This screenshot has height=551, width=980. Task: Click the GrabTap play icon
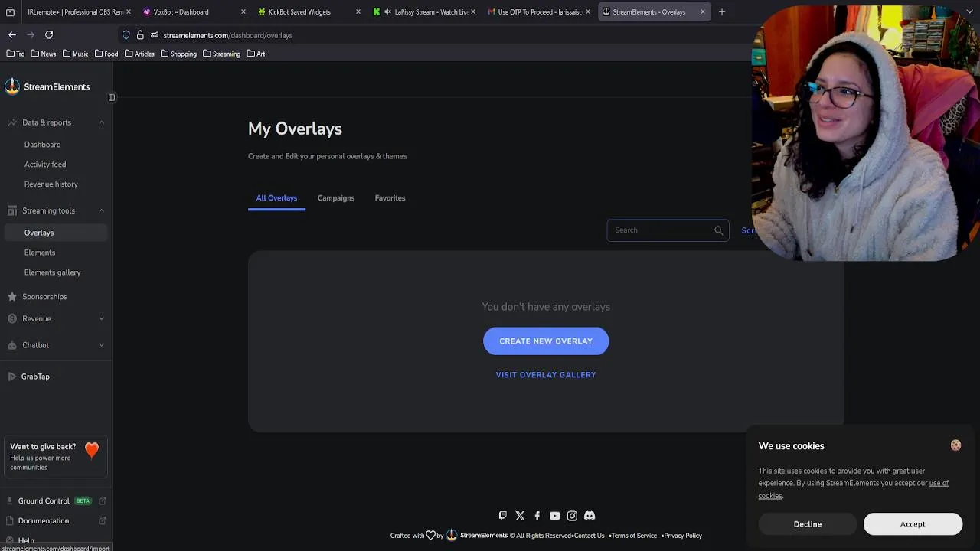(x=11, y=377)
